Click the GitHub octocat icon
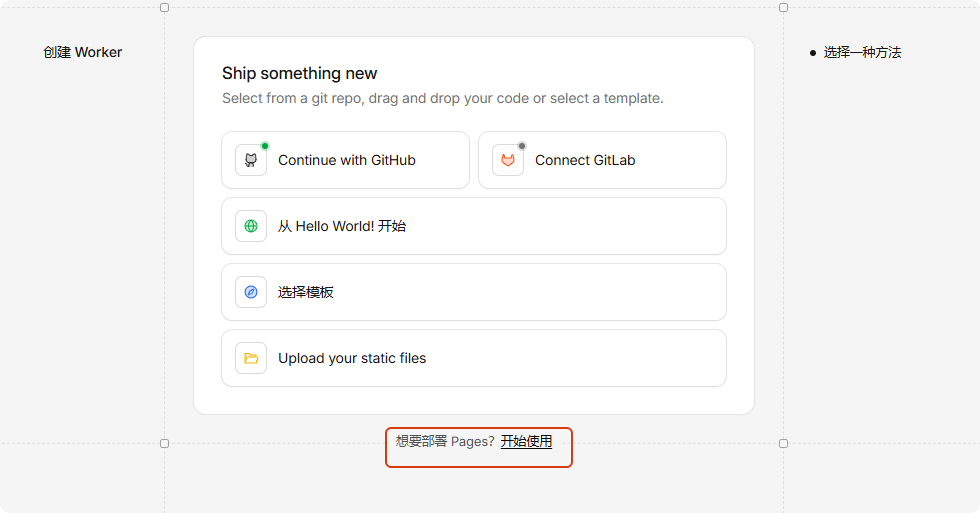This screenshot has width=980, height=513. click(x=251, y=160)
